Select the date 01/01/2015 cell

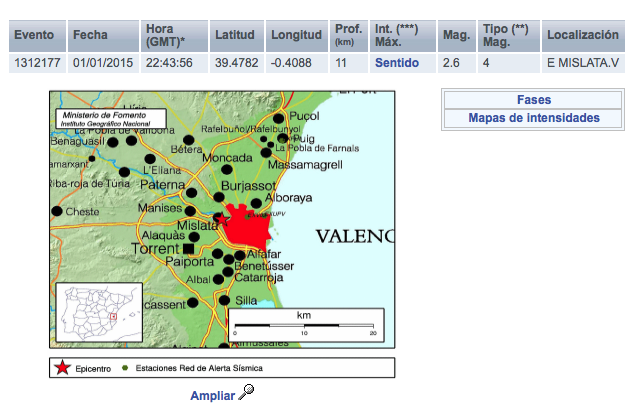point(103,63)
